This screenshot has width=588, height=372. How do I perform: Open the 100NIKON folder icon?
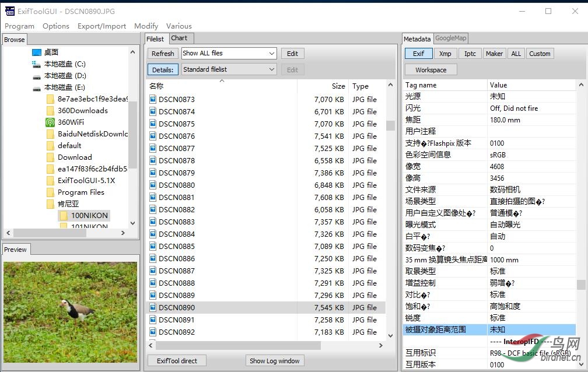(x=64, y=215)
